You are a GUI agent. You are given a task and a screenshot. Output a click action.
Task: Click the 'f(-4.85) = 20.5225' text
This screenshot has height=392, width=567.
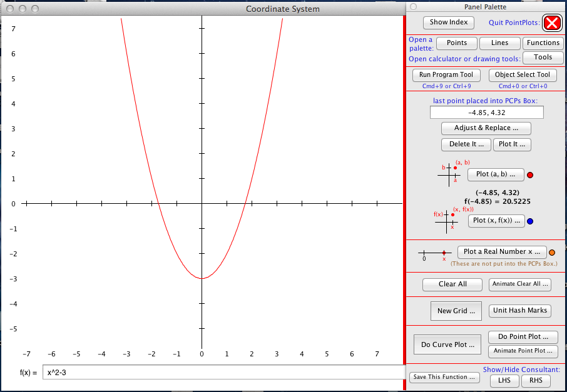497,202
